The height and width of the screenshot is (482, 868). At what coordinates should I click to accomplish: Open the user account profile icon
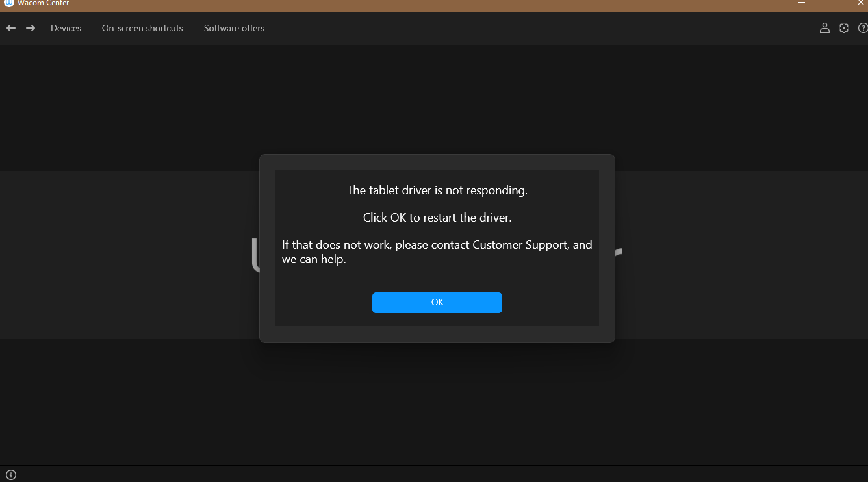(x=824, y=28)
